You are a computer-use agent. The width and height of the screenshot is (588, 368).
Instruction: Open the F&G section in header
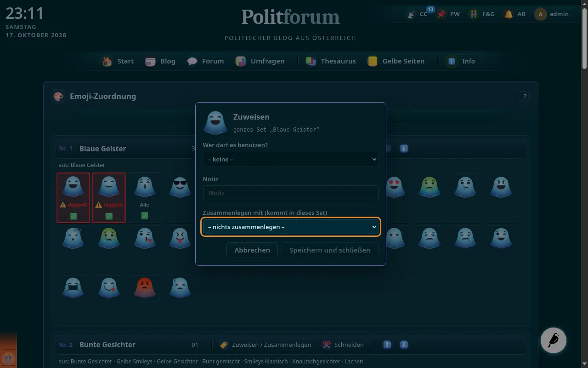[481, 14]
